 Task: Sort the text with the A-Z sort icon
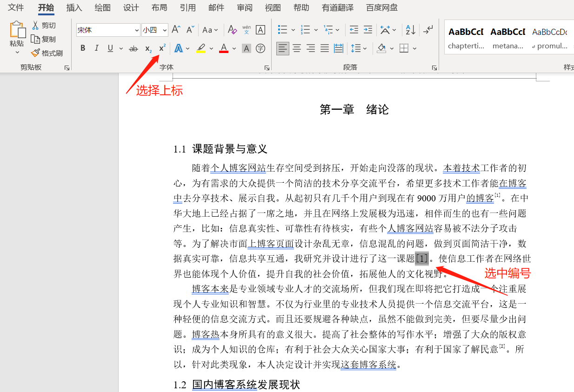tap(410, 30)
